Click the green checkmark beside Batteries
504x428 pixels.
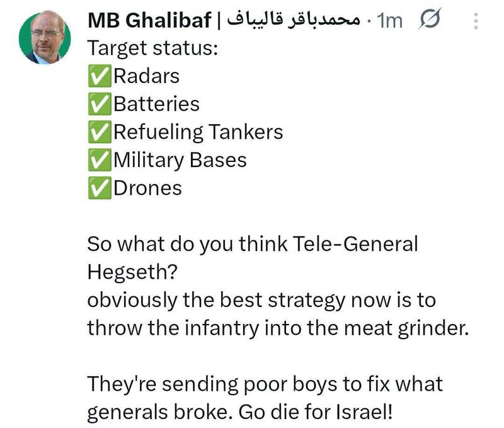[98, 104]
